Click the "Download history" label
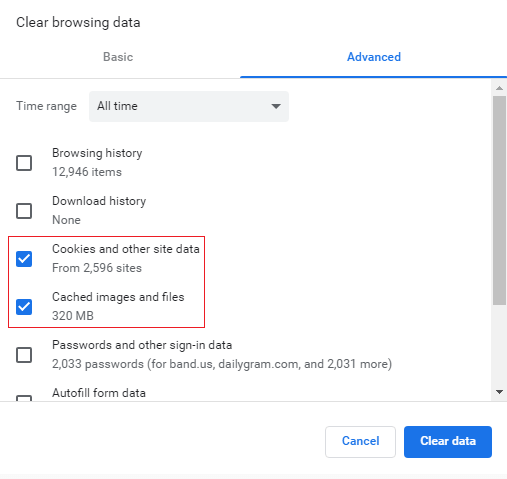Viewport: 507px width, 479px height. click(x=99, y=201)
